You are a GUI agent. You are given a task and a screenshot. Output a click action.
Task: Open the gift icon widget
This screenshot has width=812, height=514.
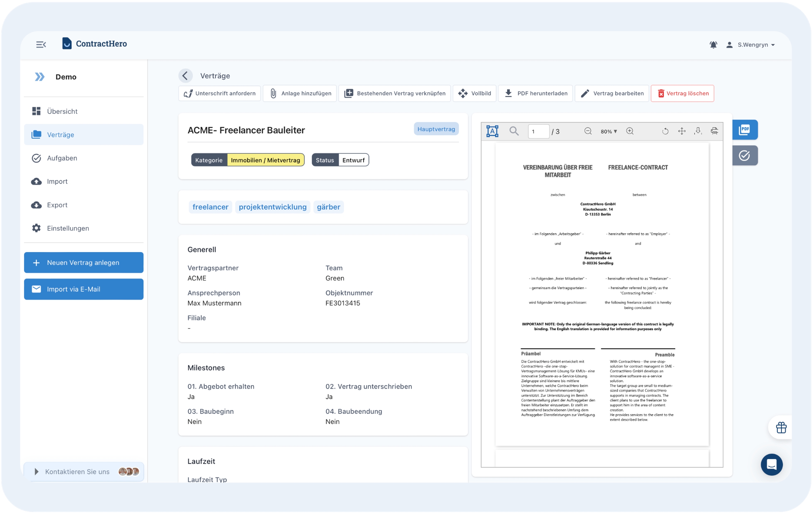pos(781,427)
